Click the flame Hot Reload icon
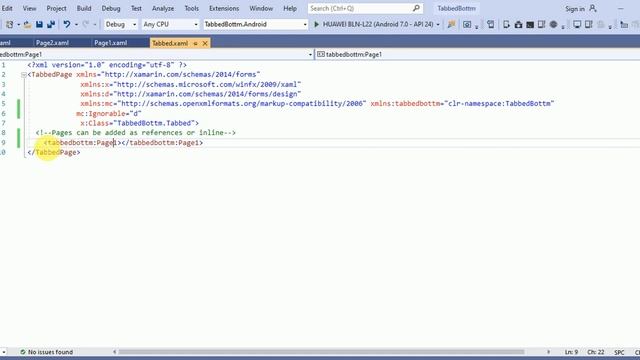 coord(451,24)
